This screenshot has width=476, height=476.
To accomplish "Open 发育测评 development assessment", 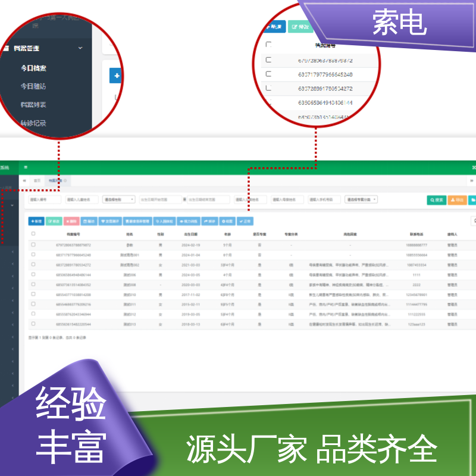I will click(110, 221).
